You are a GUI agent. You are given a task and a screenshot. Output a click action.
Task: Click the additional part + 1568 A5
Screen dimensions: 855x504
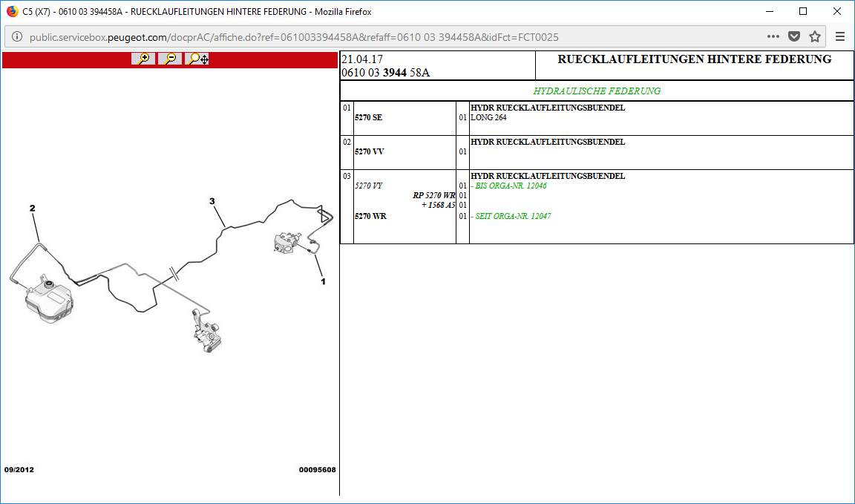coord(439,206)
